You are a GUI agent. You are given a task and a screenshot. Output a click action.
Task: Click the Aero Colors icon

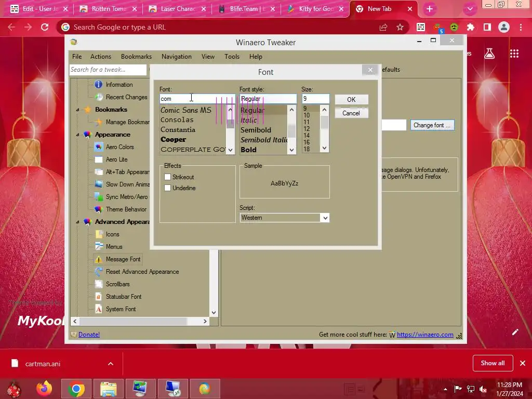pyautogui.click(x=98, y=147)
